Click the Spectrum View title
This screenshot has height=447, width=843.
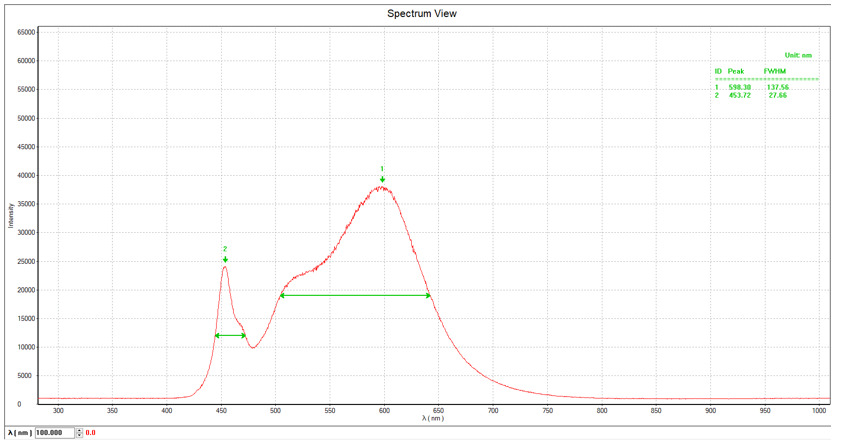(421, 14)
